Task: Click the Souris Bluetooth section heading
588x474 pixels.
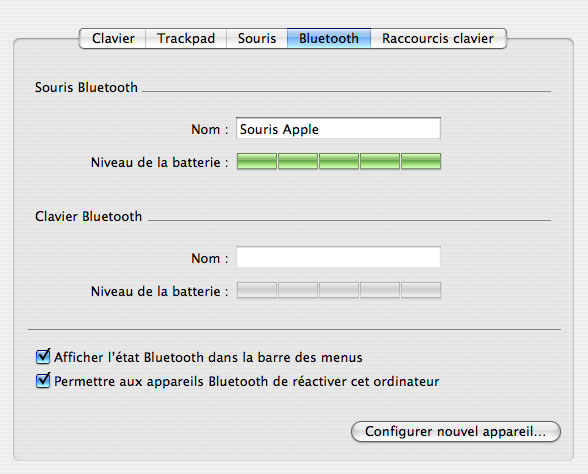Action: [86, 87]
